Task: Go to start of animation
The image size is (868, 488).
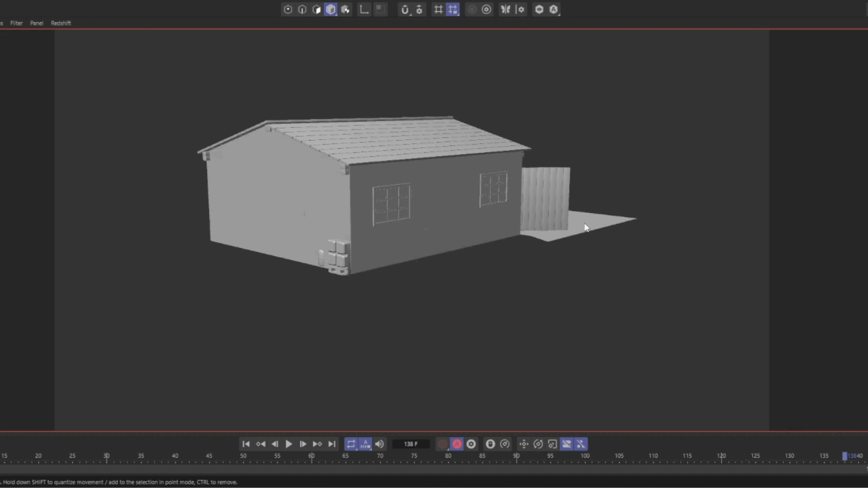Action: coord(246,444)
